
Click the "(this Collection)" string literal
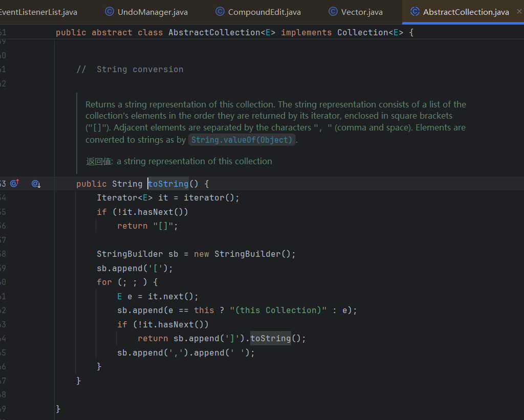pyautogui.click(x=278, y=310)
